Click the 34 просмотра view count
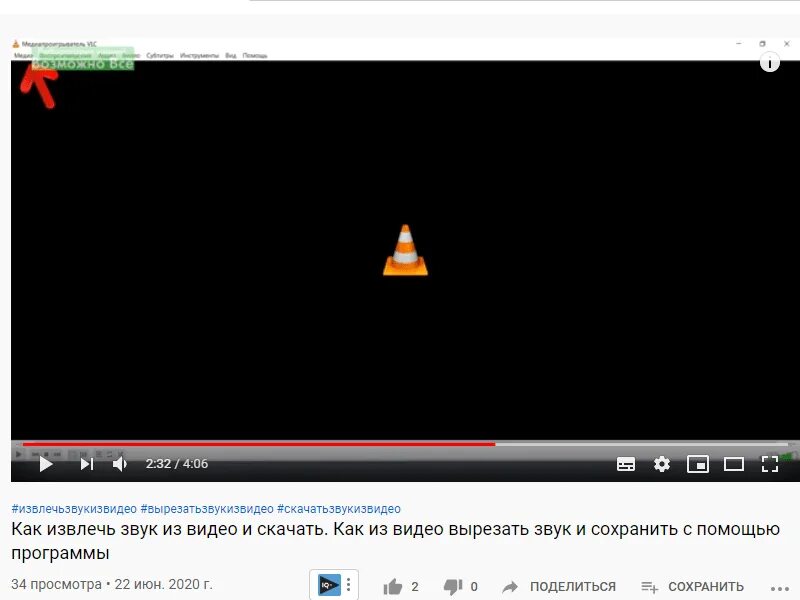800x600 pixels. [57, 584]
